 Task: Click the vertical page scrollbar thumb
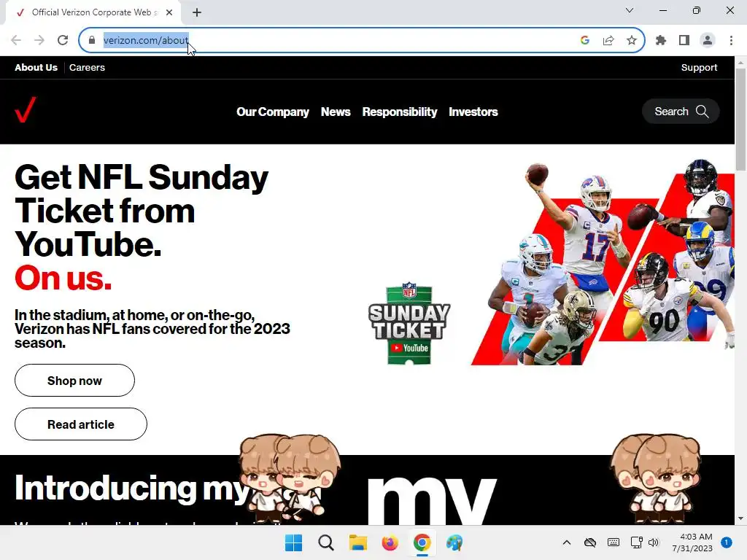point(740,119)
